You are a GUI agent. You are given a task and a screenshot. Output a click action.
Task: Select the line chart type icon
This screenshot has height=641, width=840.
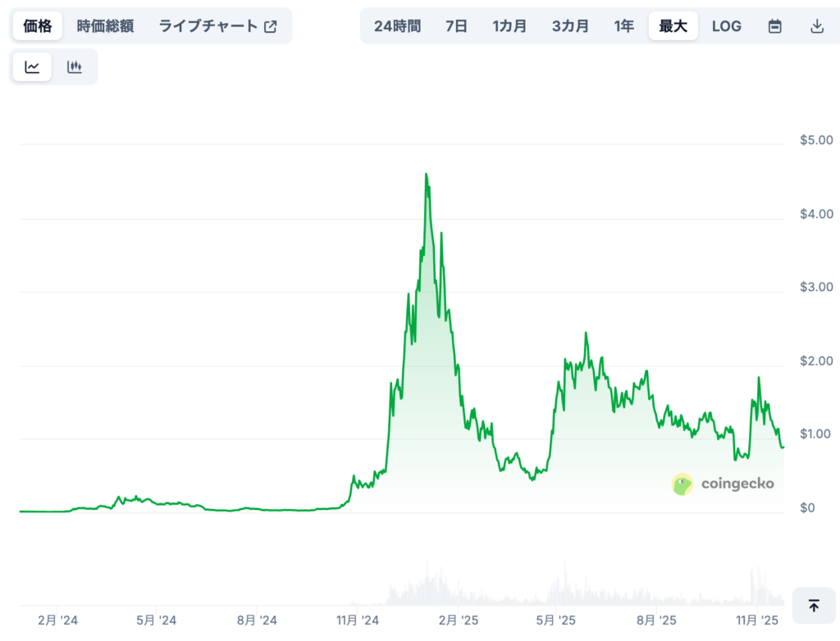point(31,66)
